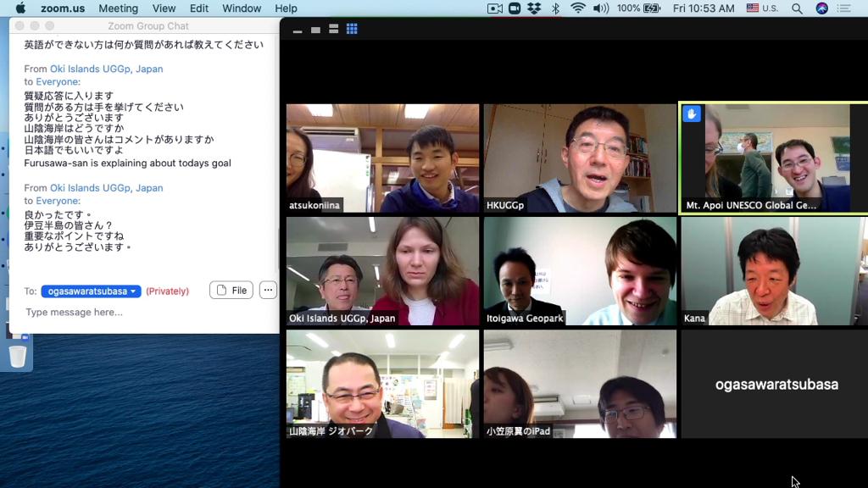Image resolution: width=868 pixels, height=488 pixels.
Task: Select the Mt. Apoi UNESCO Global video tile
Action: tap(774, 158)
